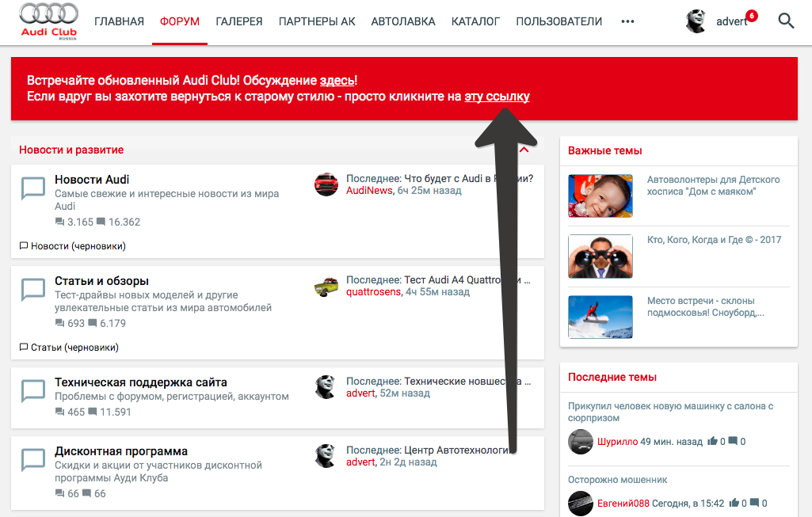This screenshot has width=812, height=517.
Task: Open the АВТОЛАВКА menu item
Action: click(x=403, y=21)
